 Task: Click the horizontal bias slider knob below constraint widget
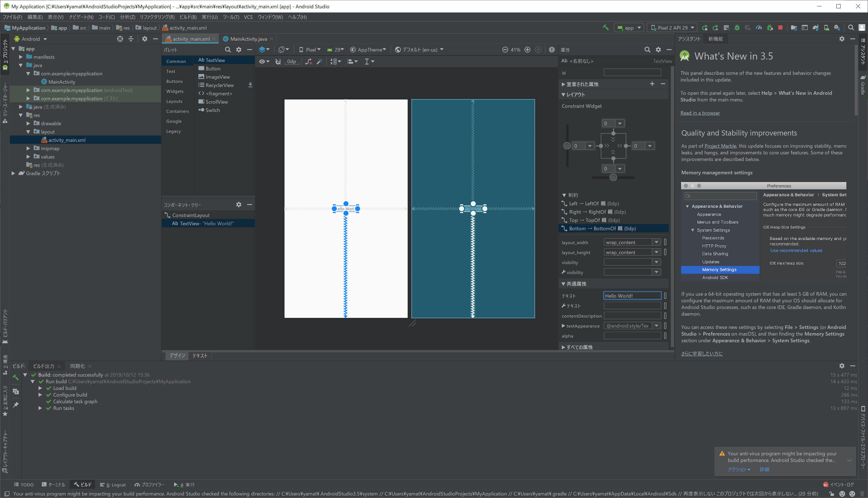coord(613,178)
